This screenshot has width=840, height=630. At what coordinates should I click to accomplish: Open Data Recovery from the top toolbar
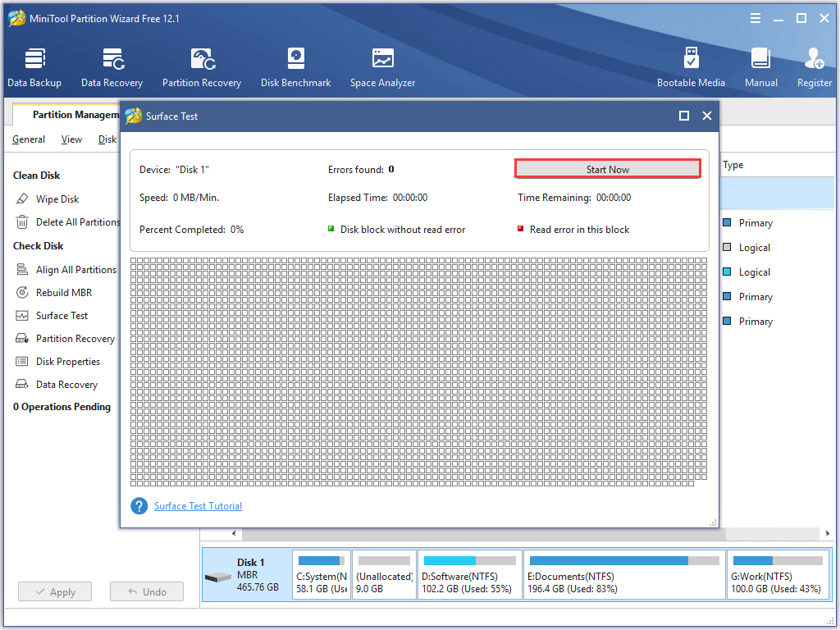click(112, 67)
